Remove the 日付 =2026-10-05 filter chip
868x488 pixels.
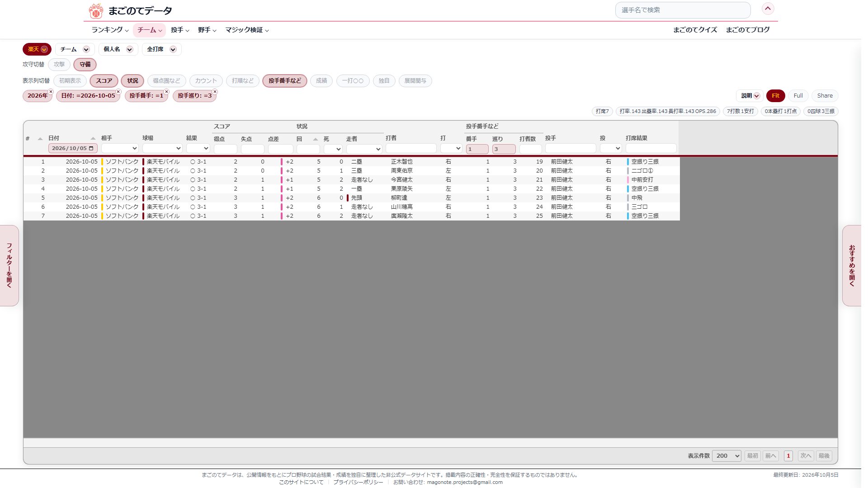pyautogui.click(x=118, y=92)
